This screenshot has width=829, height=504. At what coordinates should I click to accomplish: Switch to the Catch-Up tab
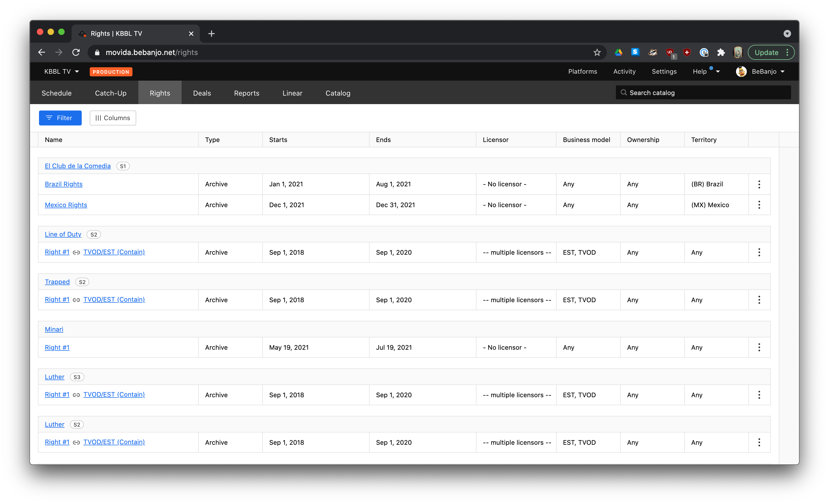[111, 93]
